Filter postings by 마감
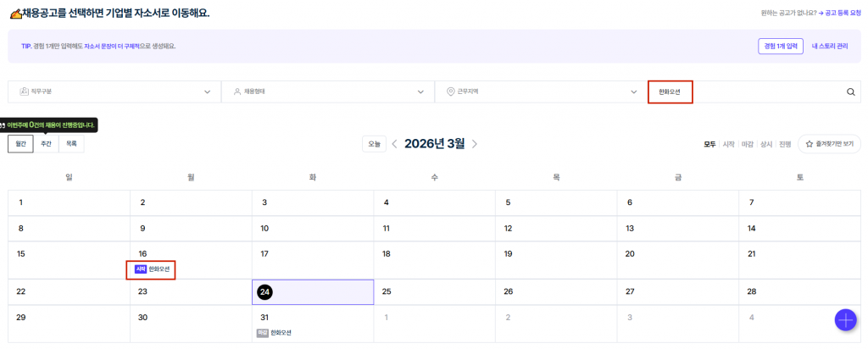The height and width of the screenshot is (349, 868). (x=748, y=144)
